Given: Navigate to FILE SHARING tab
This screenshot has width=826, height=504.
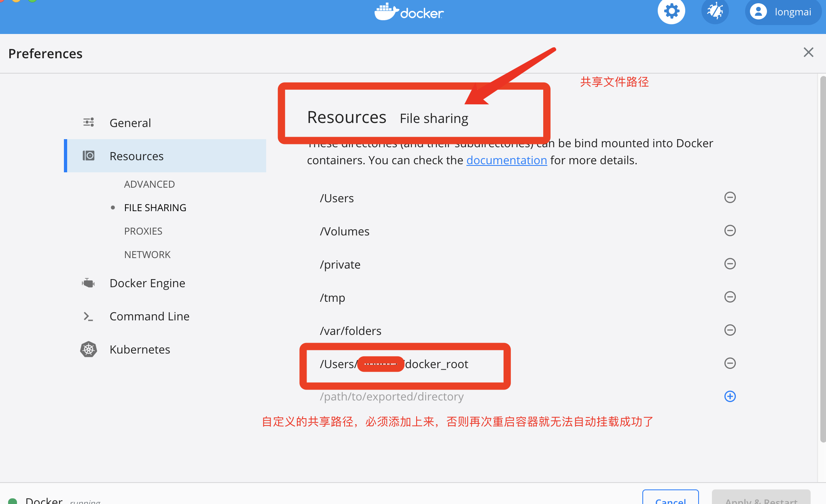Looking at the screenshot, I should pos(155,207).
